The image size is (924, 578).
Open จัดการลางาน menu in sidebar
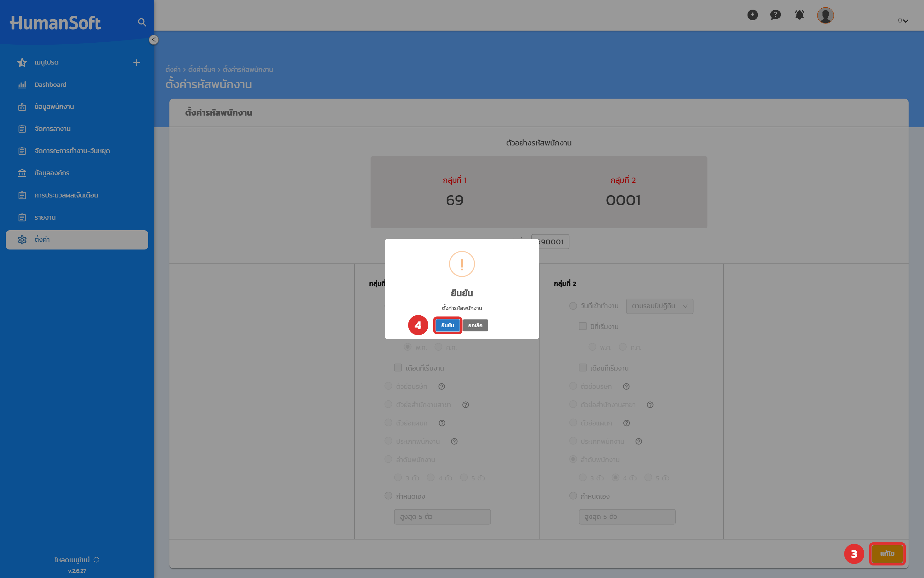point(77,129)
